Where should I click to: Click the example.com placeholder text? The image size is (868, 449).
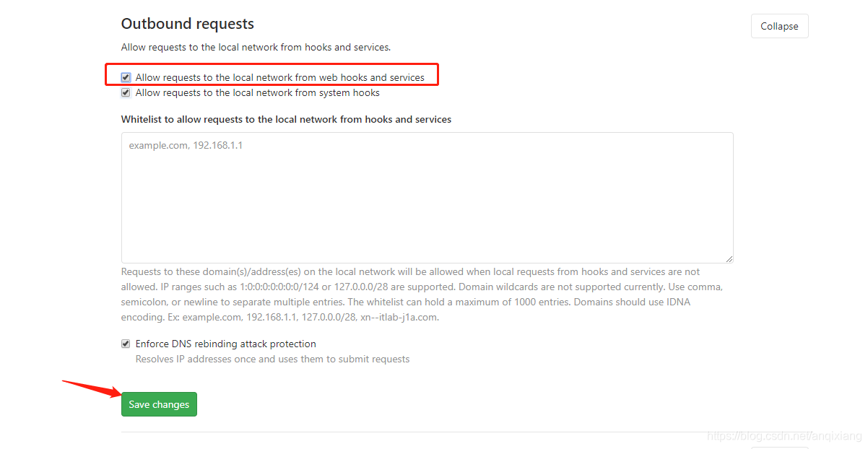point(186,145)
